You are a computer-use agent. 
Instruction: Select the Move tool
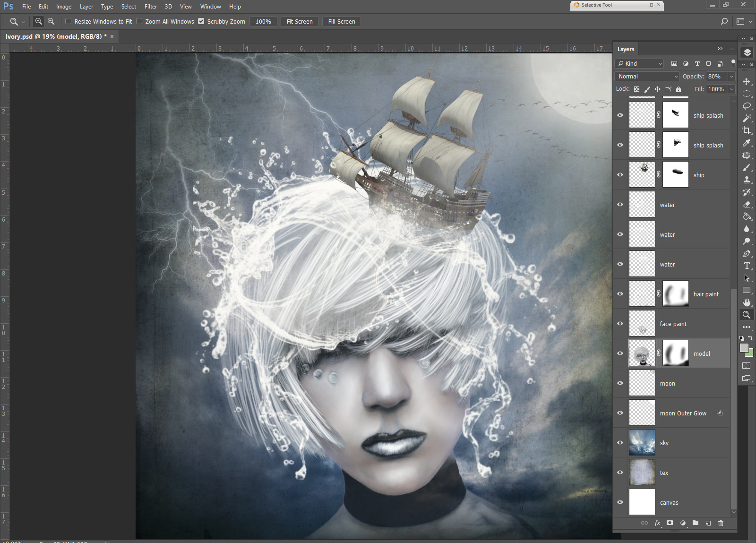(x=747, y=81)
